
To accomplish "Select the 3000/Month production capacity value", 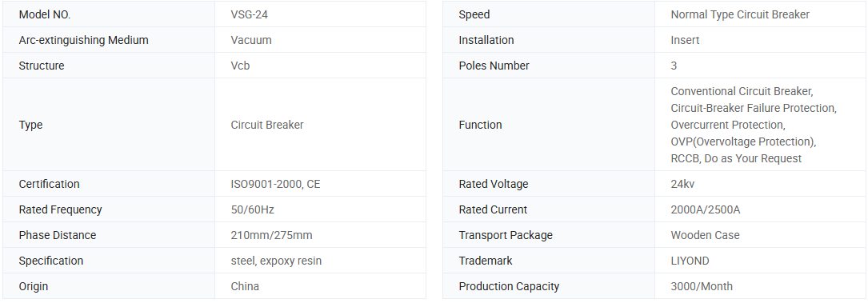I will coord(702,286).
